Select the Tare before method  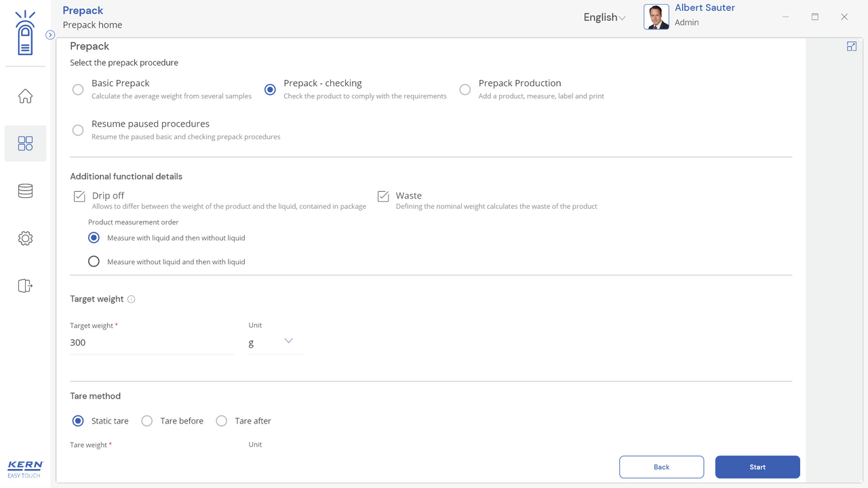pyautogui.click(x=147, y=421)
